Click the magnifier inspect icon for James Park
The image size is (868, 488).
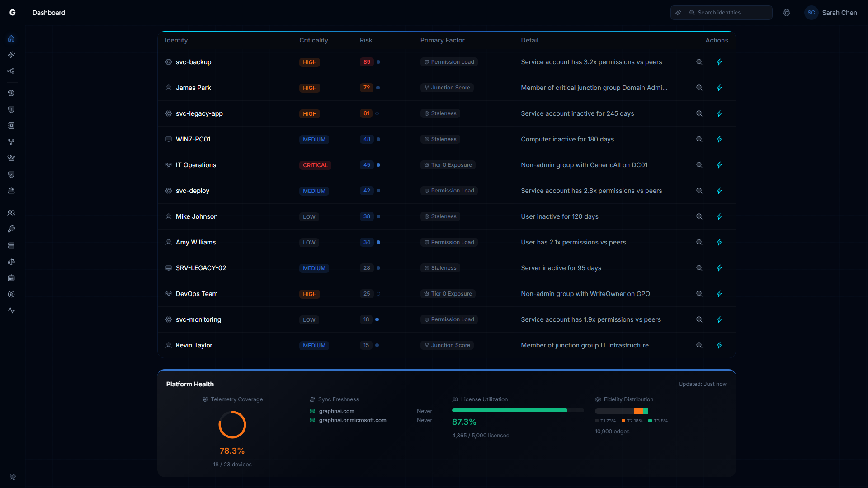pyautogui.click(x=699, y=88)
